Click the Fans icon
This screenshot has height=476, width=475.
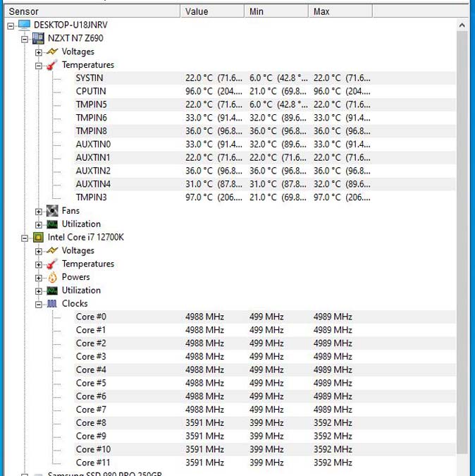52,211
